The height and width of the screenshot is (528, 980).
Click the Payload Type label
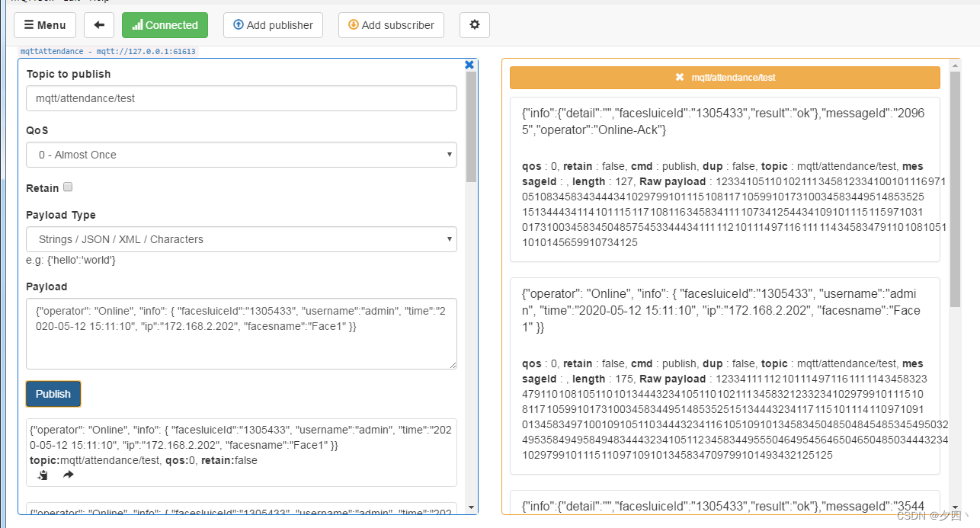[61, 215]
